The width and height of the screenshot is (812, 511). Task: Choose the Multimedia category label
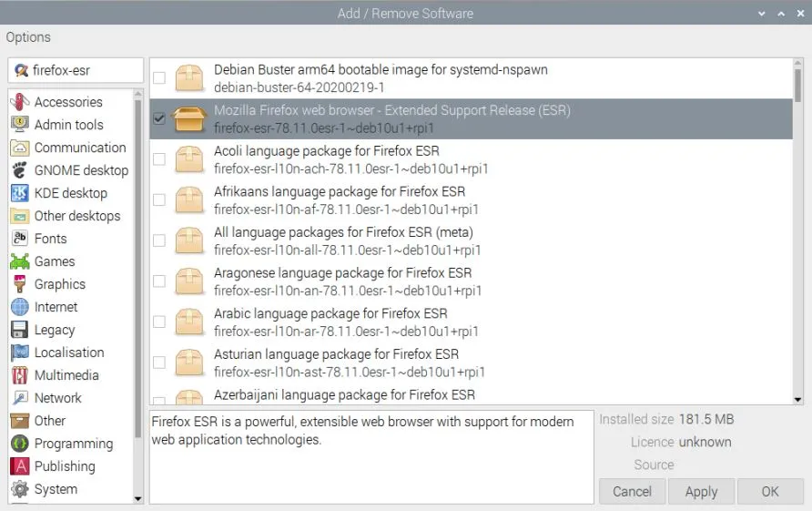coord(66,375)
